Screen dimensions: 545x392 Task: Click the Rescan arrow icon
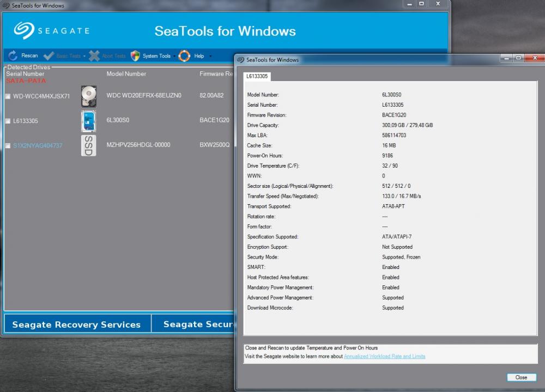tap(13, 56)
